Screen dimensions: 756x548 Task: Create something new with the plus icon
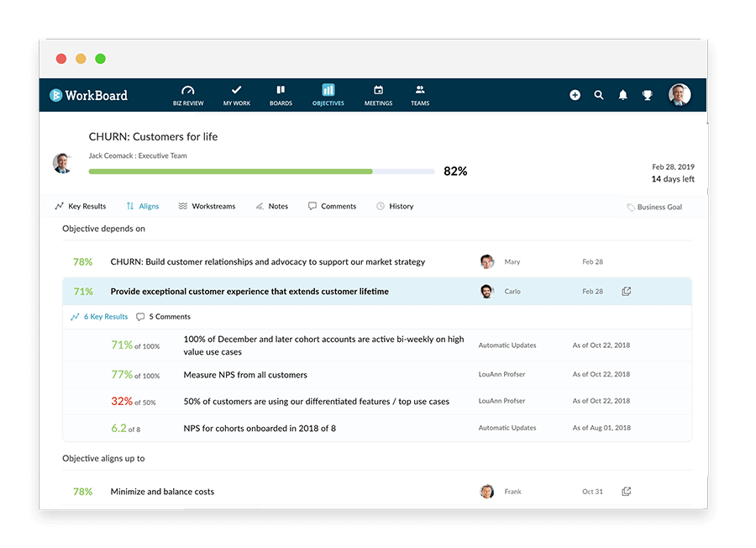click(575, 95)
